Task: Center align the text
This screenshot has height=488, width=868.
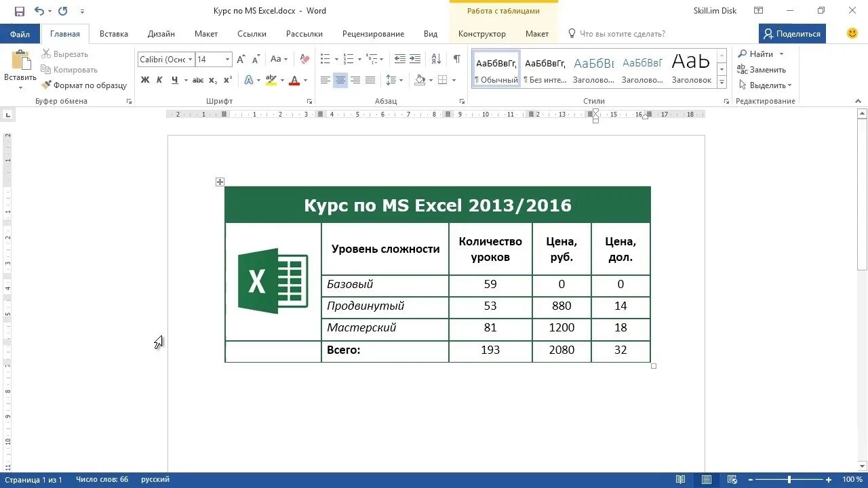Action: (340, 80)
